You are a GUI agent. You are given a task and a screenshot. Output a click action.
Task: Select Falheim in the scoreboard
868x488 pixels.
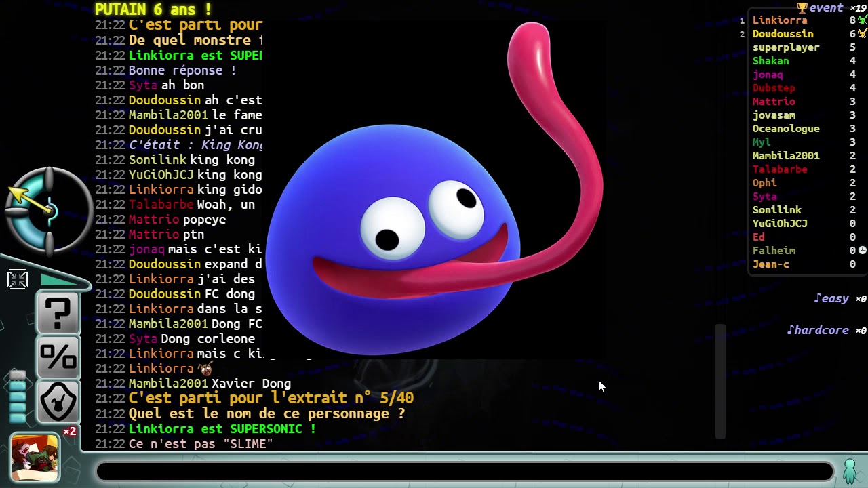[774, 251]
